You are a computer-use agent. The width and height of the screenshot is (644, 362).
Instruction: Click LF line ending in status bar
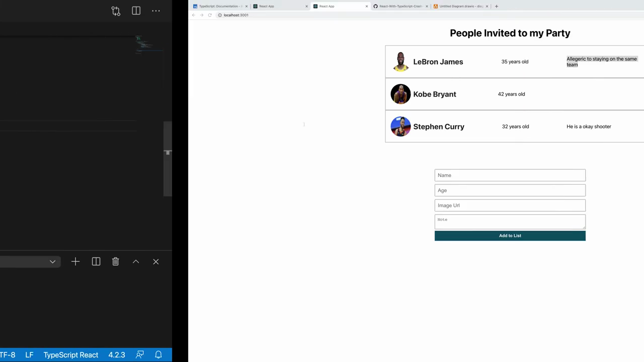[x=29, y=354]
